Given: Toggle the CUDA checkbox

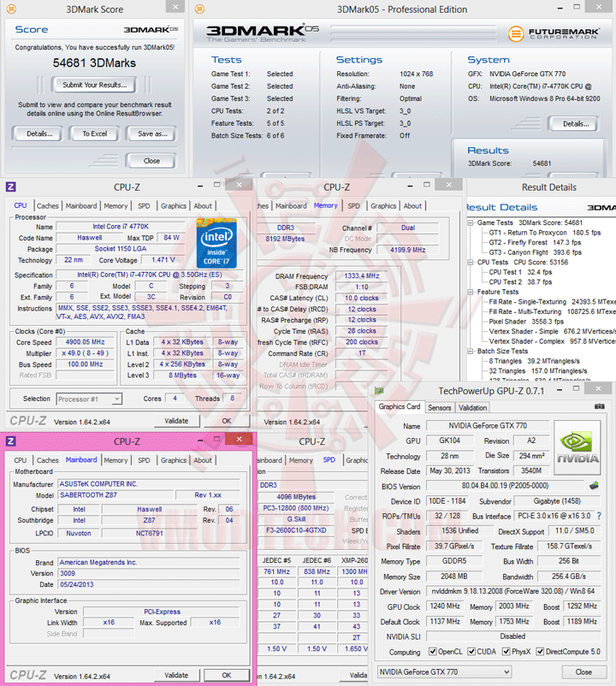Looking at the screenshot, I should 471,652.
